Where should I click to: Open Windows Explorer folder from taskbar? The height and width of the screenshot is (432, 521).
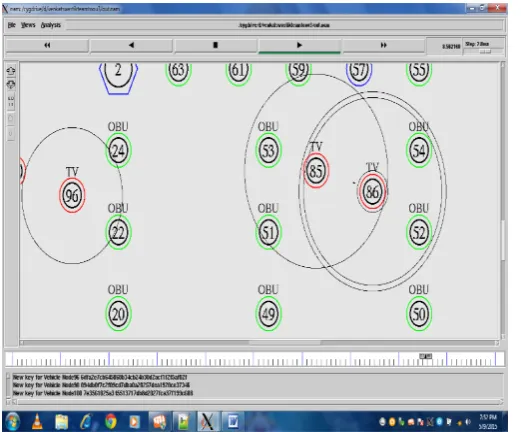(x=62, y=422)
